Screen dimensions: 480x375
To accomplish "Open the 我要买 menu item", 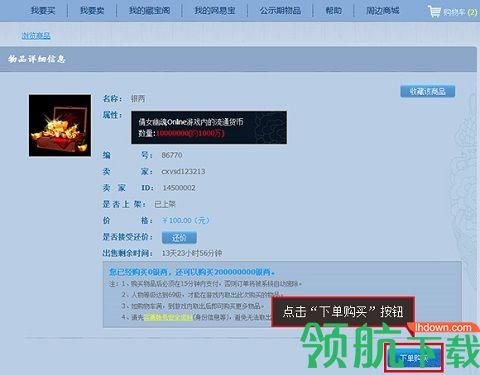I will (x=43, y=11).
